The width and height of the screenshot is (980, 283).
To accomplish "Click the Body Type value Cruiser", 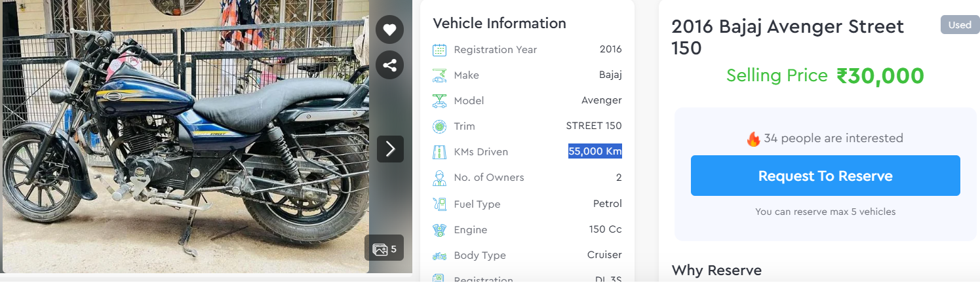I will [604, 255].
